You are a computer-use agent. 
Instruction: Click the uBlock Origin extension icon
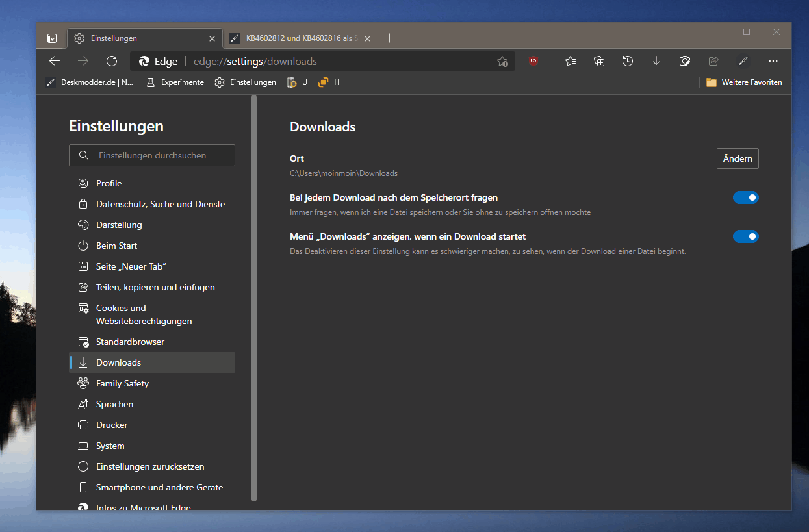(x=533, y=61)
